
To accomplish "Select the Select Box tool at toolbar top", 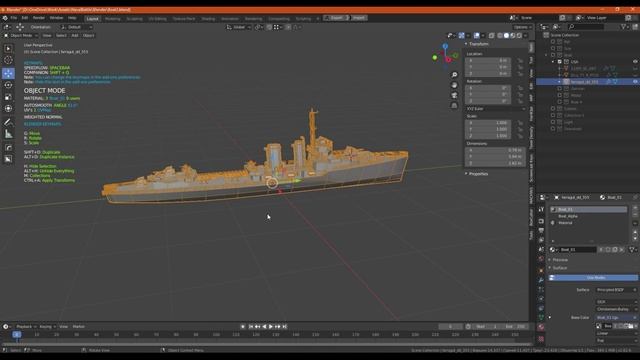I will (x=8, y=48).
